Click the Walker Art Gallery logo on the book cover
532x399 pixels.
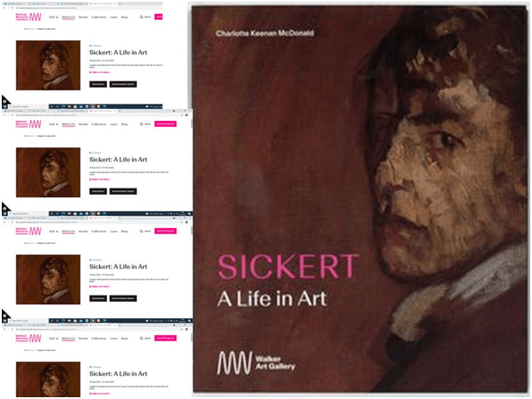[256, 363]
